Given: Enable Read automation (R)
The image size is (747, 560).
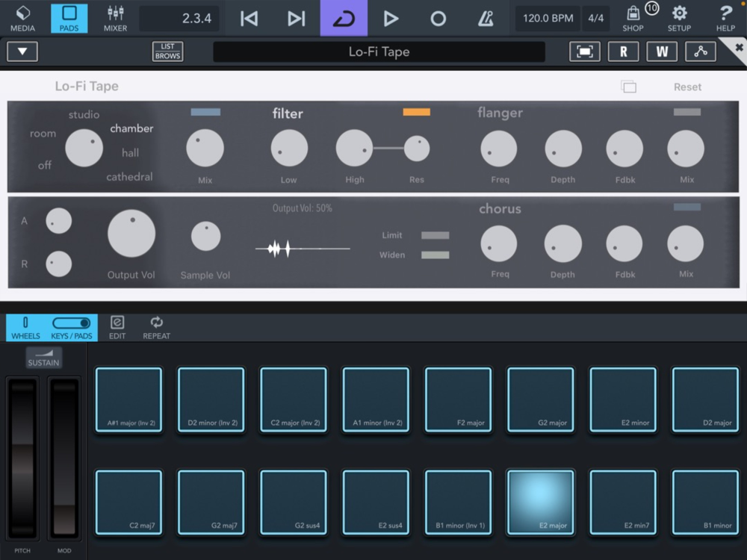Looking at the screenshot, I should 623,52.
